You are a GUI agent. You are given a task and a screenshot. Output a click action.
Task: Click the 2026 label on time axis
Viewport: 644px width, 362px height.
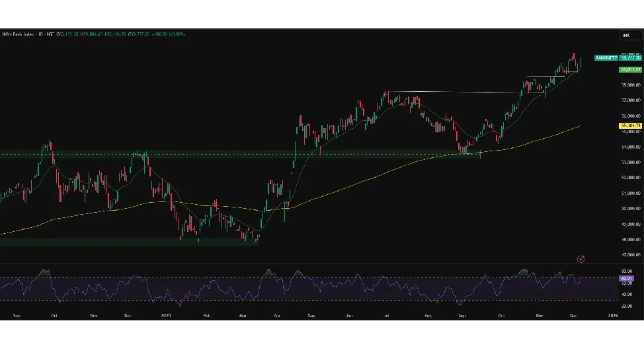click(x=612, y=316)
